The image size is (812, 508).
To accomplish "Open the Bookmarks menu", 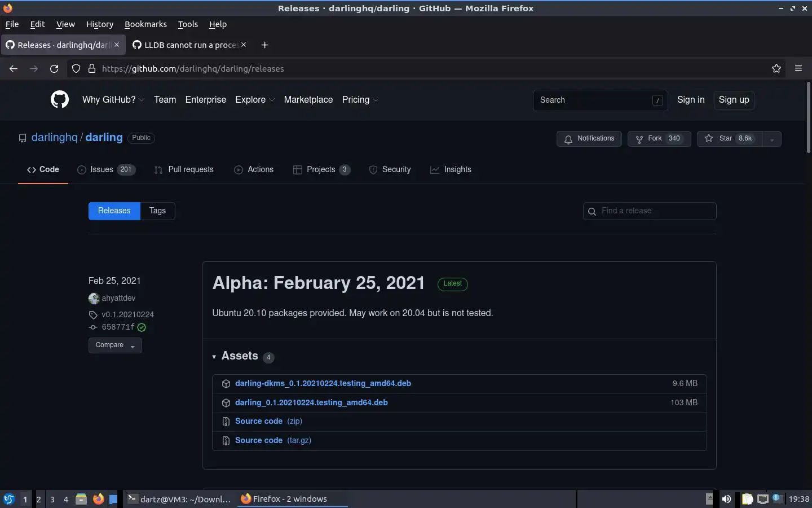I will pyautogui.click(x=145, y=24).
